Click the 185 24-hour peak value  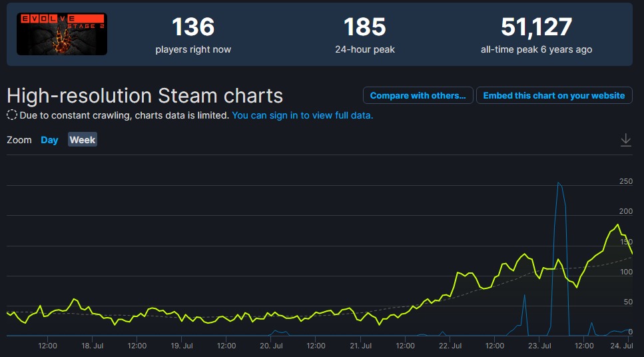[364, 27]
